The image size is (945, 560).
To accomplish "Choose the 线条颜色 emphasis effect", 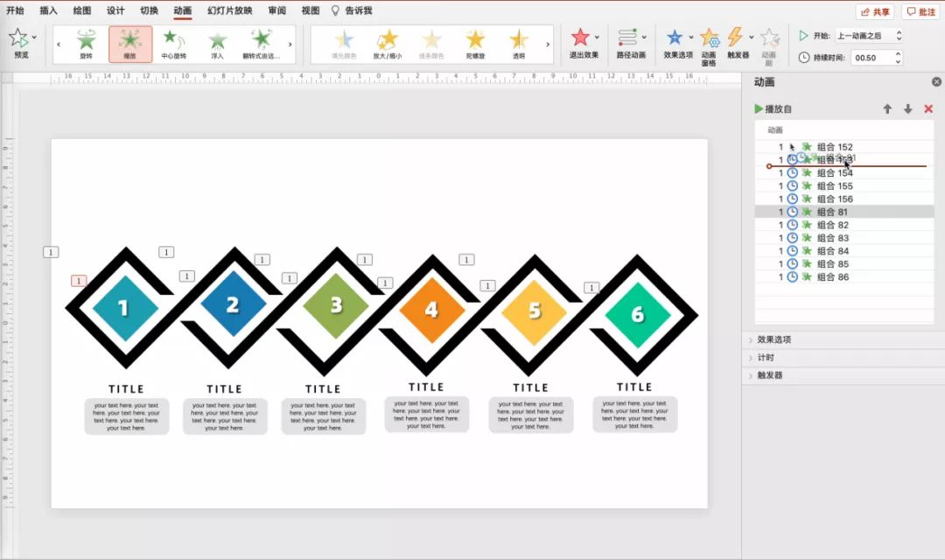I will 431,44.
